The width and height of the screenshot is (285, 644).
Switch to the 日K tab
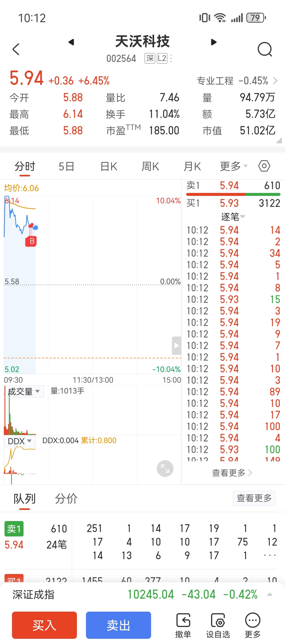[x=109, y=166]
